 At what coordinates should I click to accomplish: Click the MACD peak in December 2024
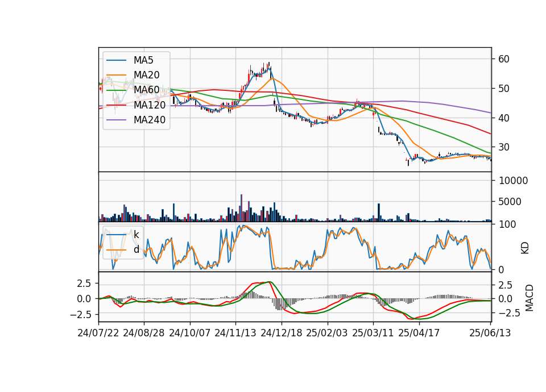click(x=268, y=282)
